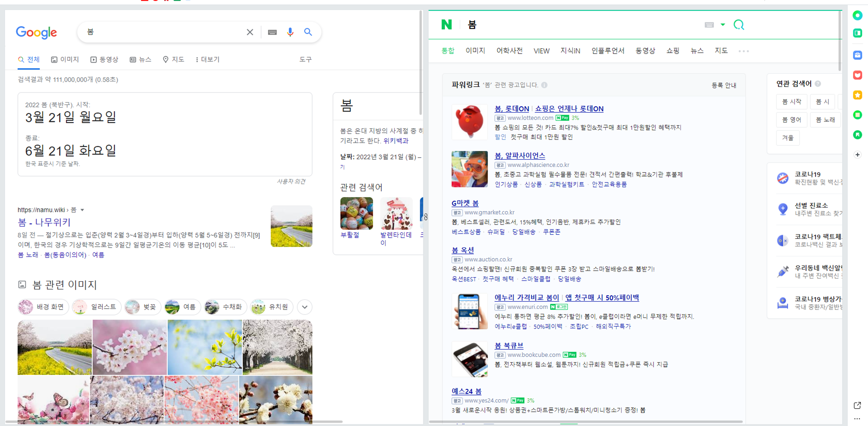Switch to Naver 지식iN tab
Screen dimensions: 868x426
[x=570, y=51]
